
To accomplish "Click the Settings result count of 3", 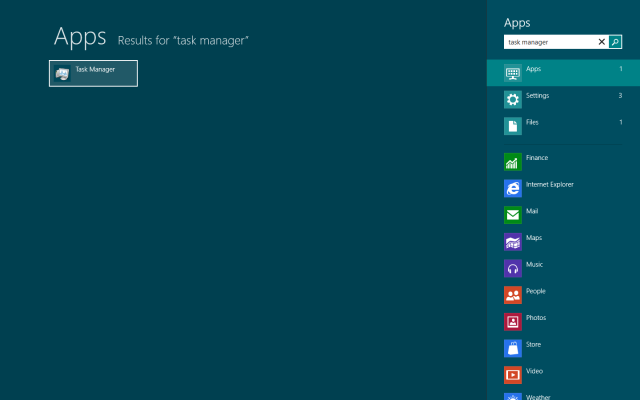I will pyautogui.click(x=620, y=96).
